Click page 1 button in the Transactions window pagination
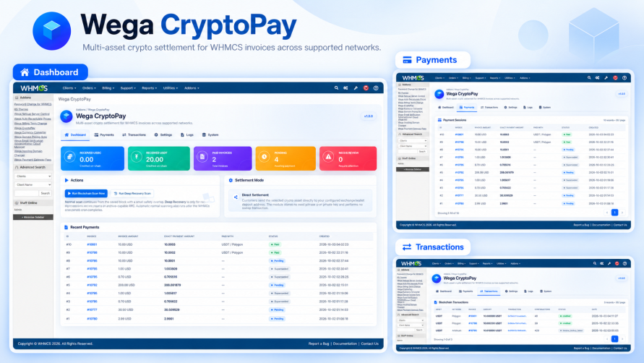 [614, 338]
